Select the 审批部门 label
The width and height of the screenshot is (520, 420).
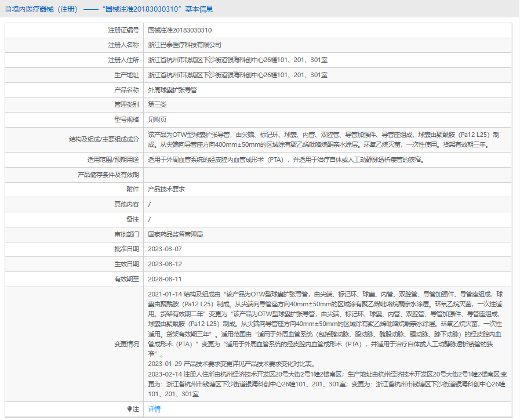point(127,234)
